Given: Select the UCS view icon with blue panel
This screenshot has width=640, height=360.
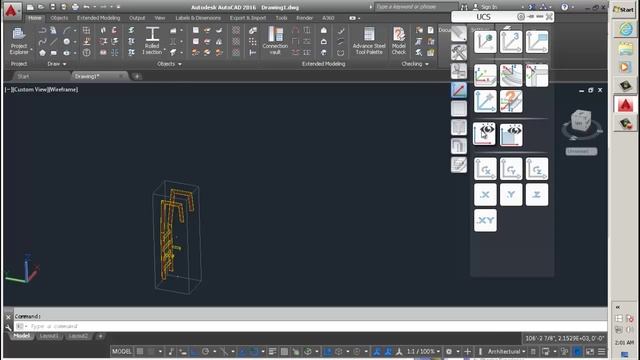Looking at the screenshot, I should click(537, 42).
